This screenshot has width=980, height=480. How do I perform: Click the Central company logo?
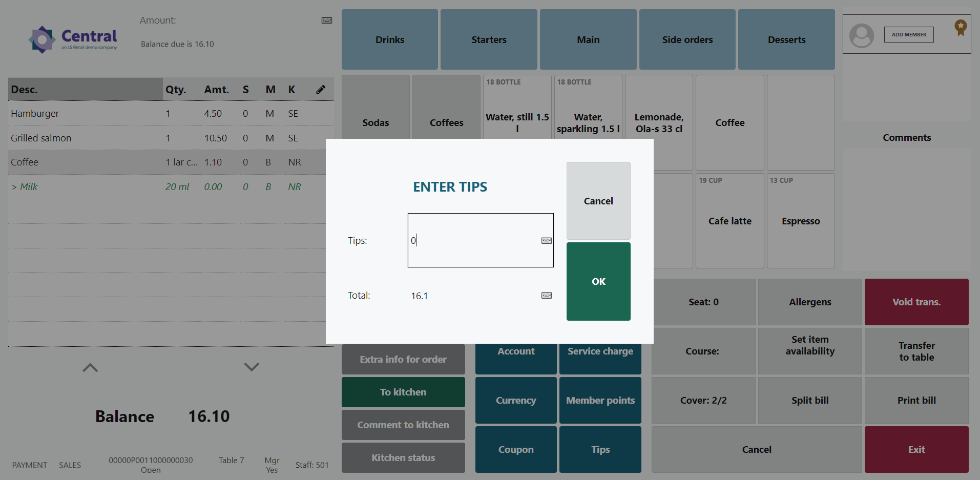(73, 39)
